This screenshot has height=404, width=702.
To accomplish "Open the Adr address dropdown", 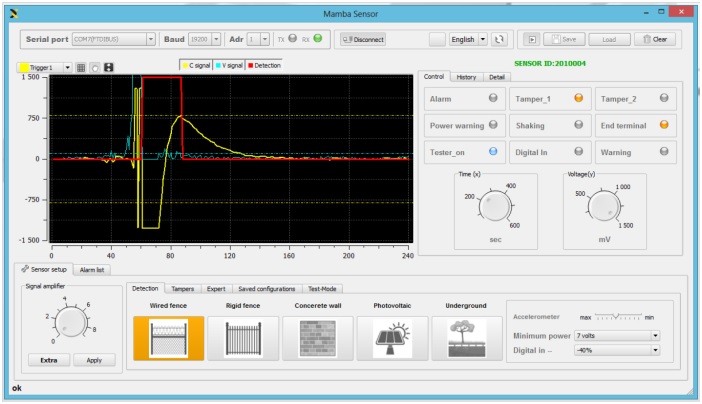I will tap(258, 39).
